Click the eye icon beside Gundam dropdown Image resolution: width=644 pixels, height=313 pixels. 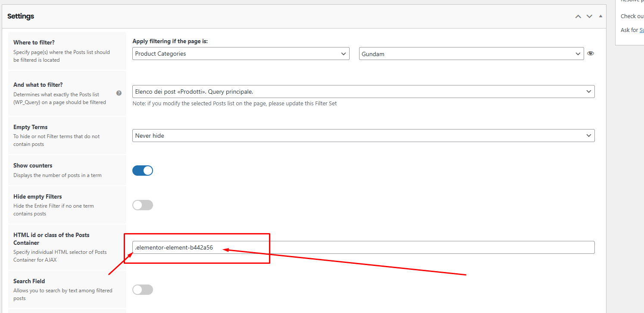coord(591,54)
